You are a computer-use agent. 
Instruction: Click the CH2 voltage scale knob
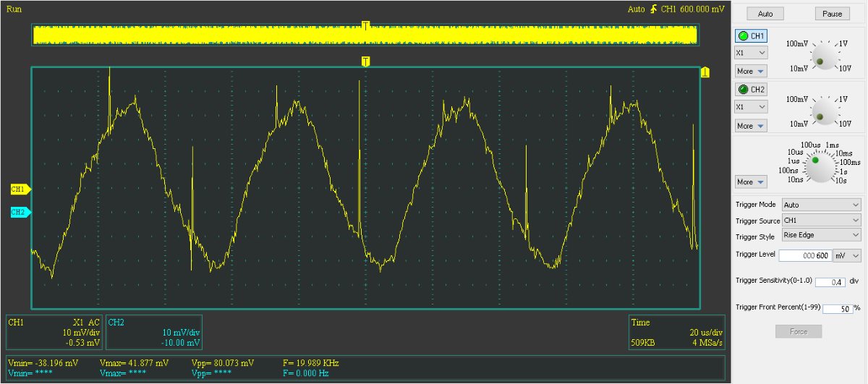pyautogui.click(x=821, y=114)
